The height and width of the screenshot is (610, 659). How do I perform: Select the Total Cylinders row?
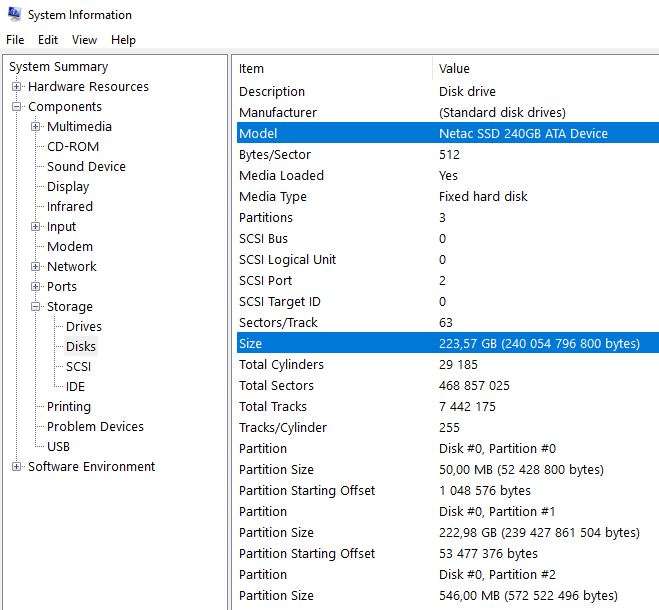[448, 365]
